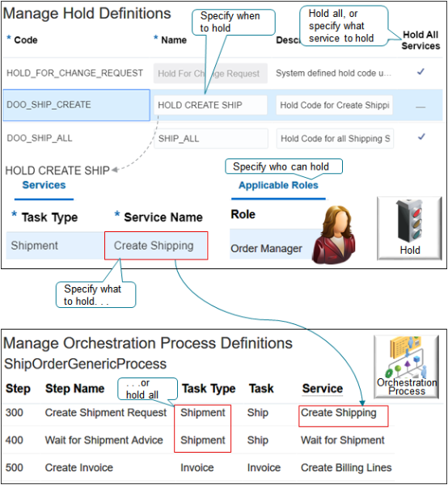Click the Orchestration Process icon
The image size is (448, 485).
(406, 366)
